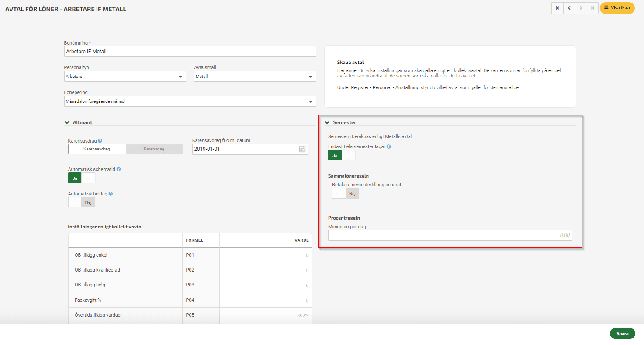Go to last record navigation icon
Screen dimensions: 644x345
pos(592,8)
